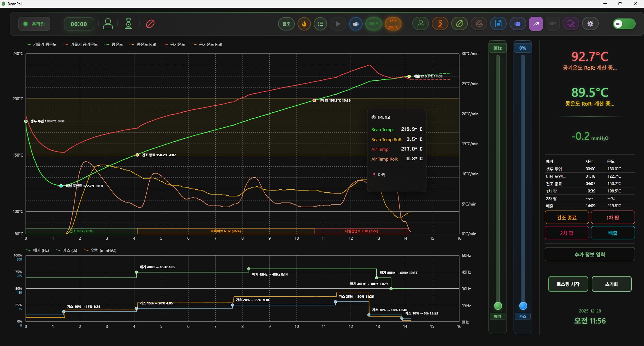Click the orange circled roaster icon
This screenshot has width=644, height=346.
[440, 24]
